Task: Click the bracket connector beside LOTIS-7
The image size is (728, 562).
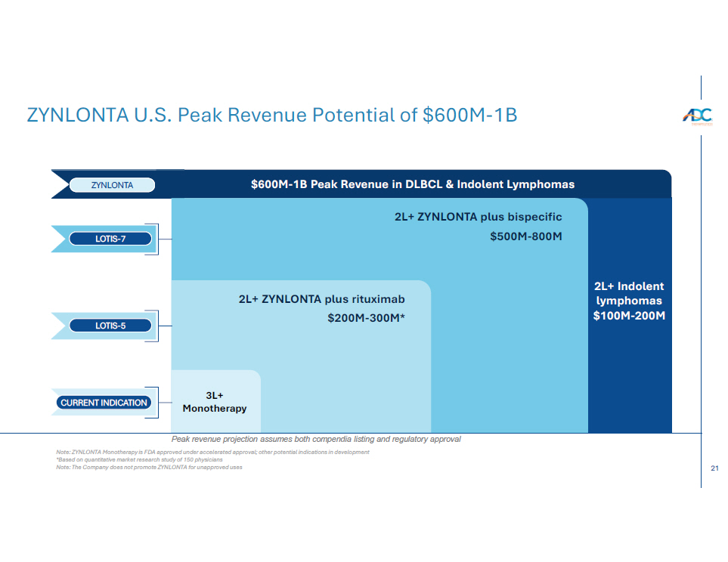Action: (157, 239)
